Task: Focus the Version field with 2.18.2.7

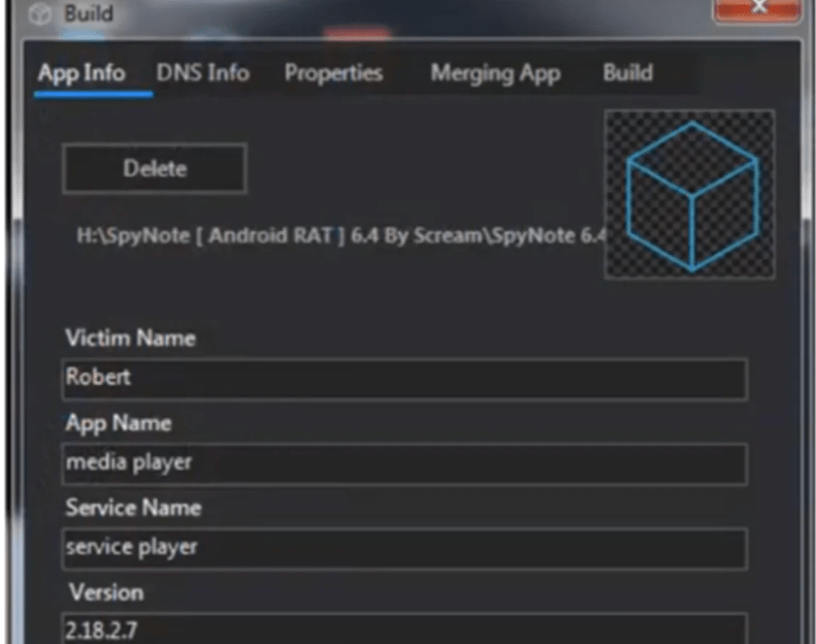Action: coord(405,629)
